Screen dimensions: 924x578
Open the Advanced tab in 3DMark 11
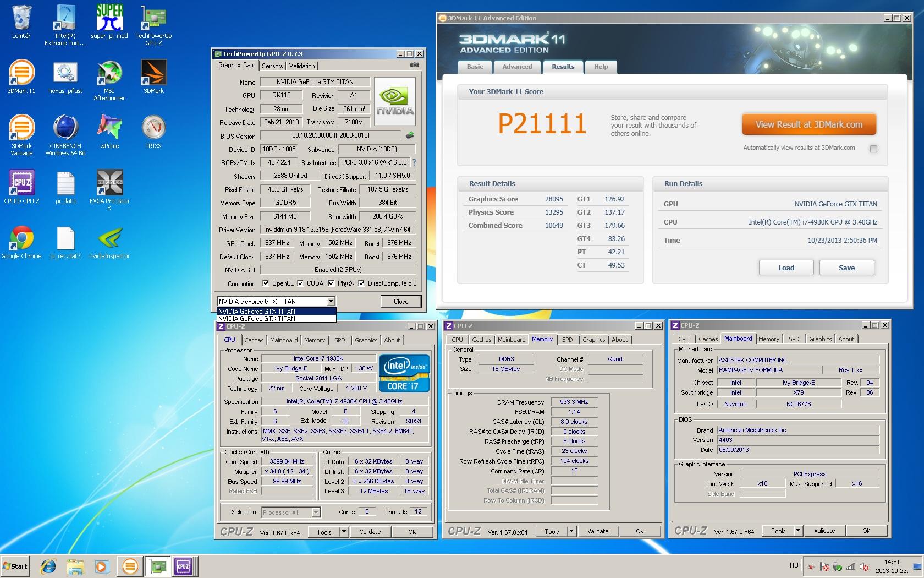pyautogui.click(x=517, y=67)
